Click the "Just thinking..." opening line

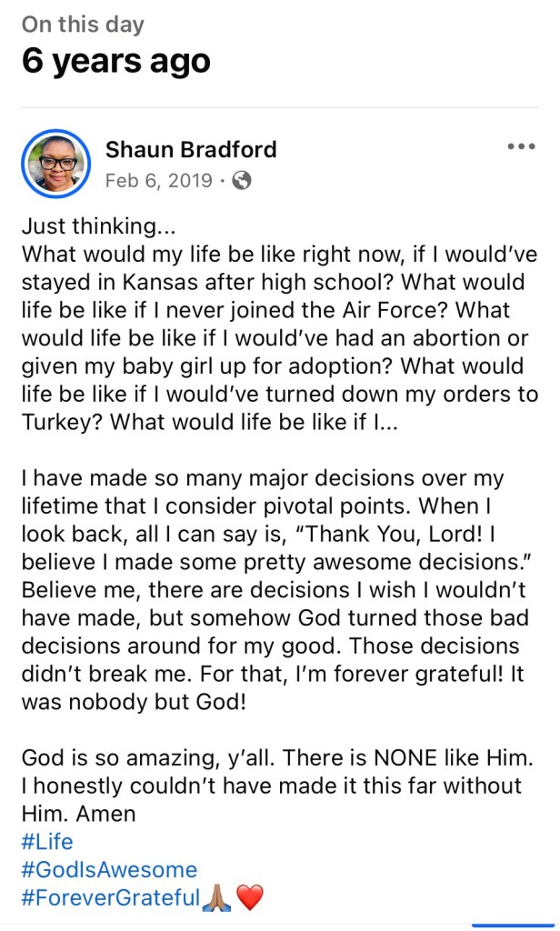(x=91, y=225)
